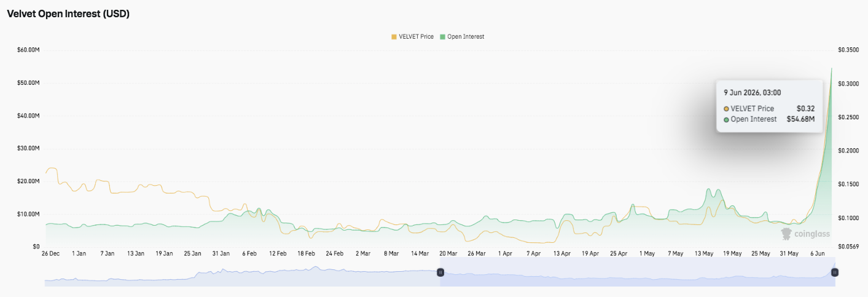Click the 1 Jan date label
Viewport: 868px width, 297px height.
(79, 253)
